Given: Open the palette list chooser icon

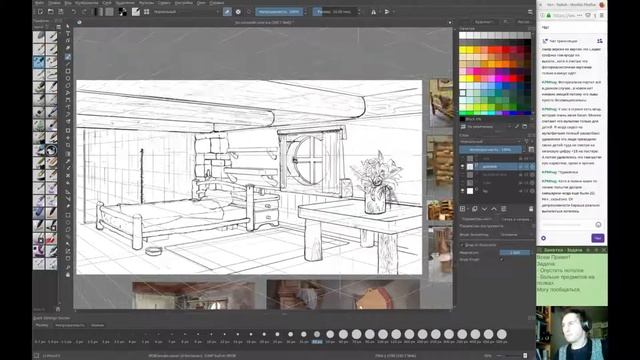Looking at the screenshot, I should [463, 127].
